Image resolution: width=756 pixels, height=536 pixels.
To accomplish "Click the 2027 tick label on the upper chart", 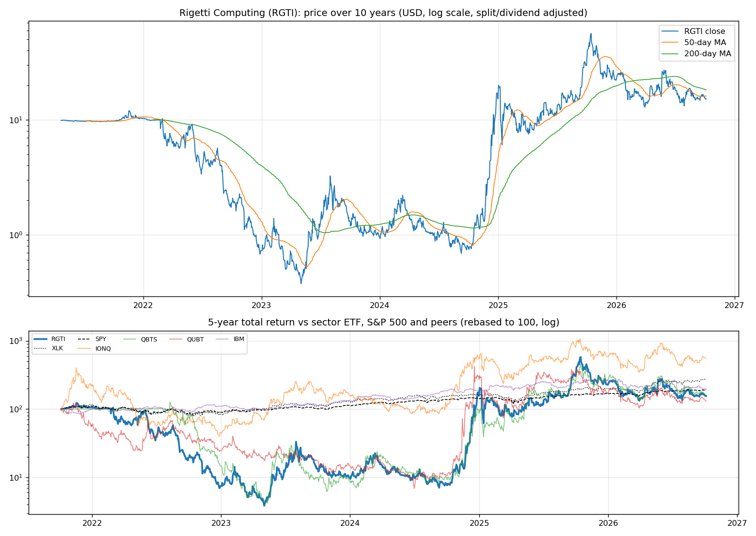I will 735,305.
